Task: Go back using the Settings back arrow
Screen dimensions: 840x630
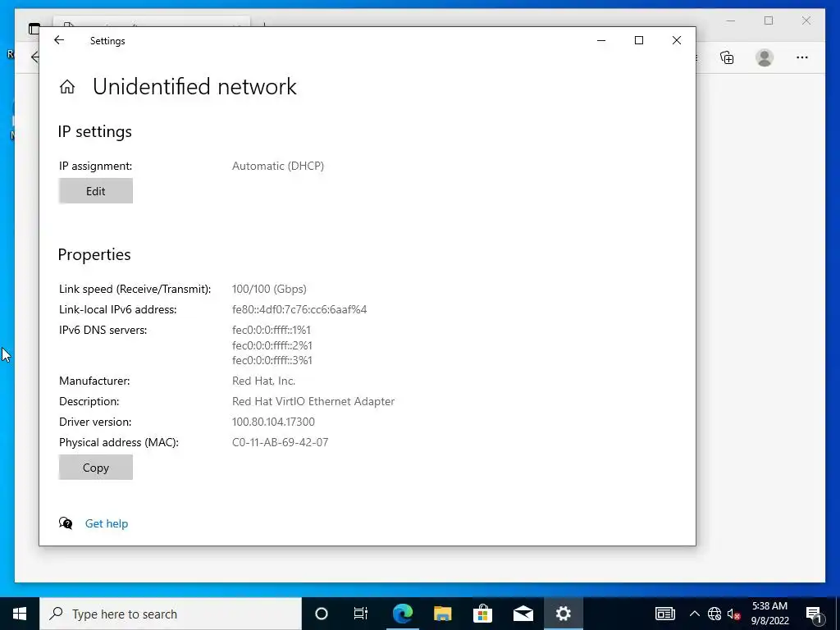Action: (x=59, y=40)
